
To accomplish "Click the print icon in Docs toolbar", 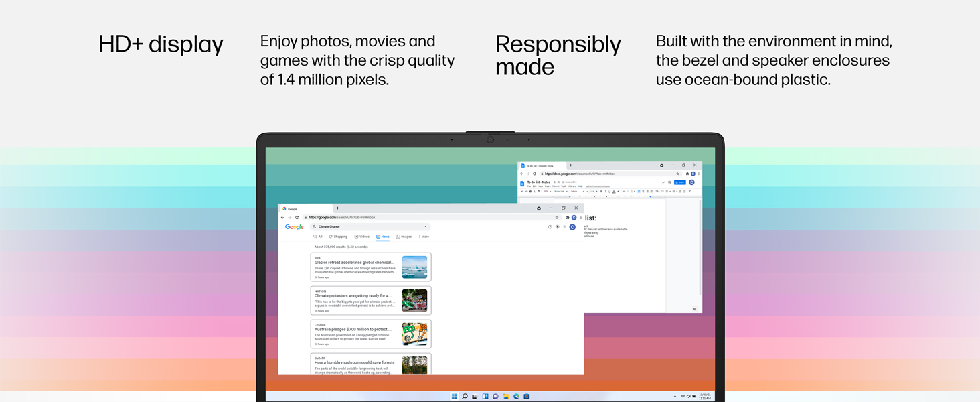I will (530, 191).
